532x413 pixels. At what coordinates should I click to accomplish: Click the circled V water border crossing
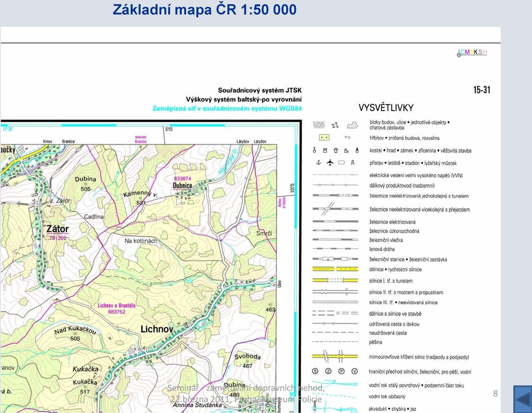coord(355,371)
